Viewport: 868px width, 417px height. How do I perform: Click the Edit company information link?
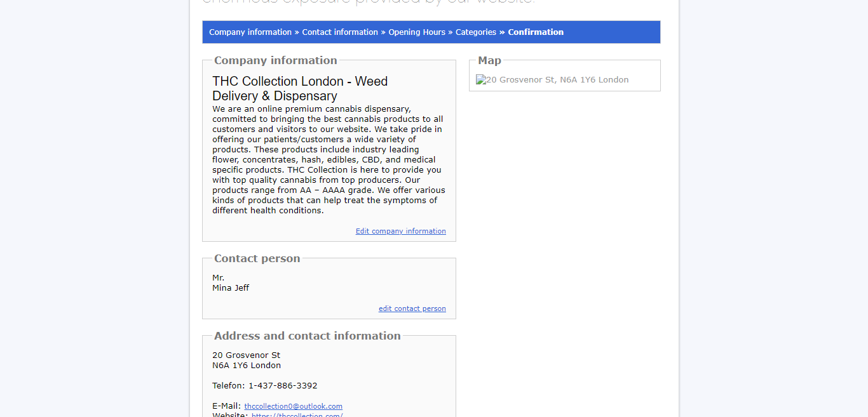pos(400,231)
